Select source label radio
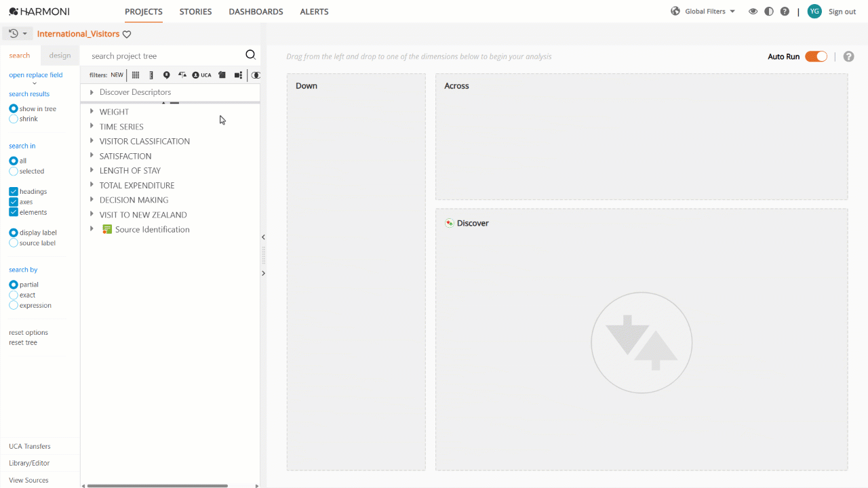This screenshot has width=868, height=488. tap(14, 243)
